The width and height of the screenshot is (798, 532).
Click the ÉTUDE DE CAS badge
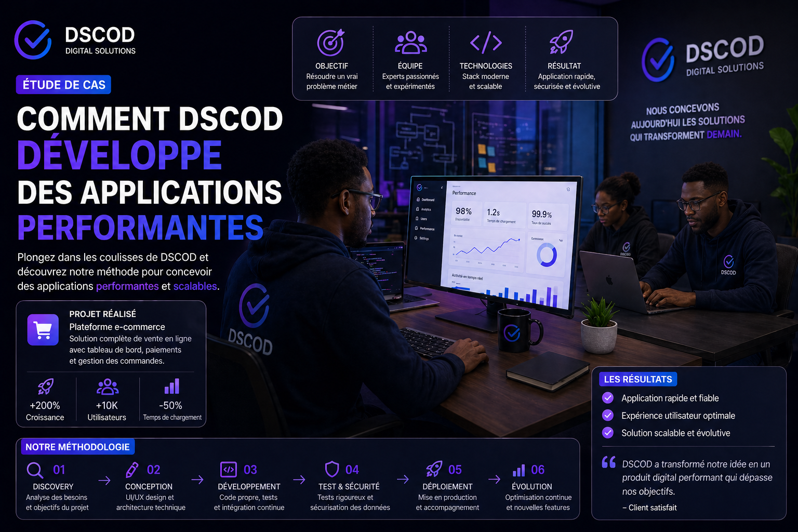coord(63,84)
